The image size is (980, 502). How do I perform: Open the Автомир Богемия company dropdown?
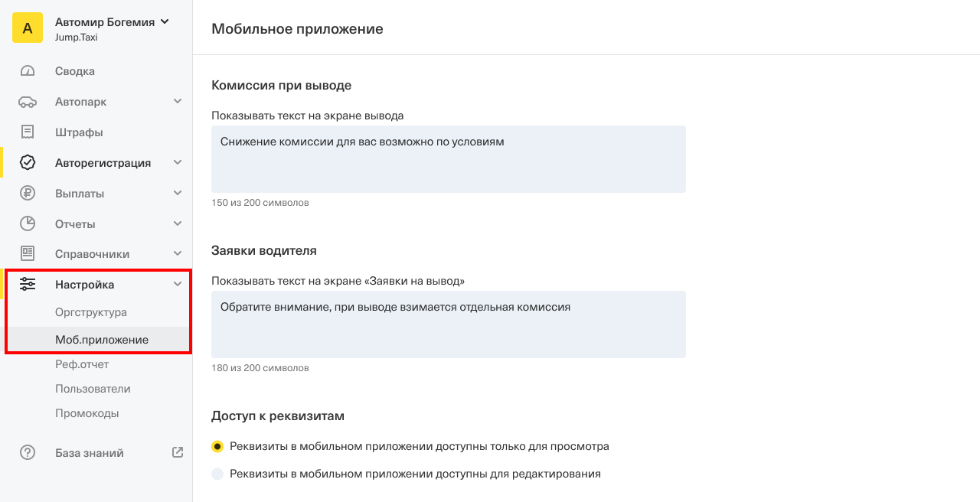coord(163,22)
